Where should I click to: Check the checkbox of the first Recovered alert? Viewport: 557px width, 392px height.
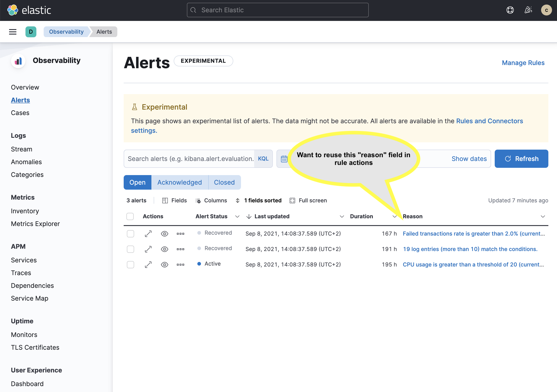[x=130, y=233]
